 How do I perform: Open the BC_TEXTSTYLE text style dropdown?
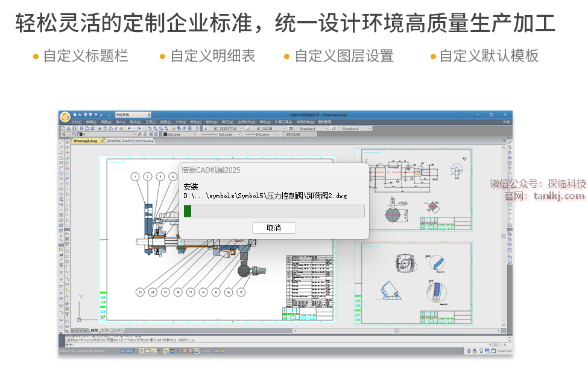pos(227,129)
